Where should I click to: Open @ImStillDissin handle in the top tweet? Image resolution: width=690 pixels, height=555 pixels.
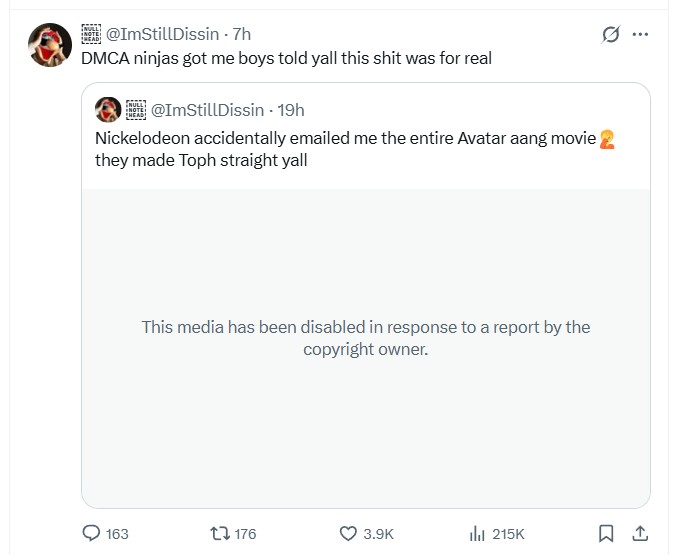164,35
